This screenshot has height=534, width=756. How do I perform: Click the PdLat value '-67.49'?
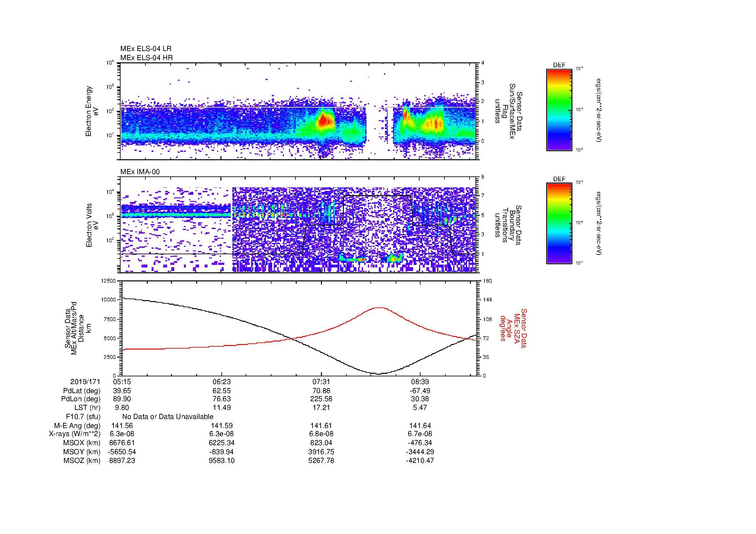pos(420,391)
